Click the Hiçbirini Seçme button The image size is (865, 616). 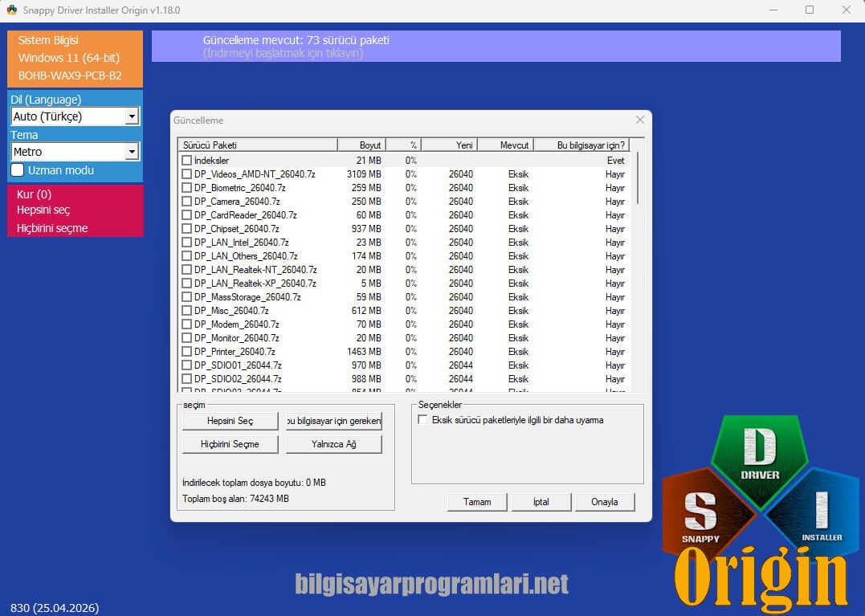coord(230,444)
